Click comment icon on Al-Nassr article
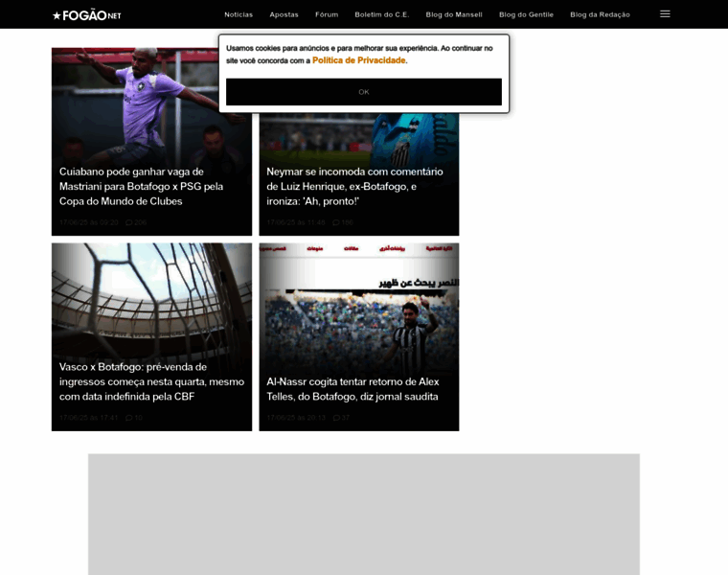 [x=336, y=418]
